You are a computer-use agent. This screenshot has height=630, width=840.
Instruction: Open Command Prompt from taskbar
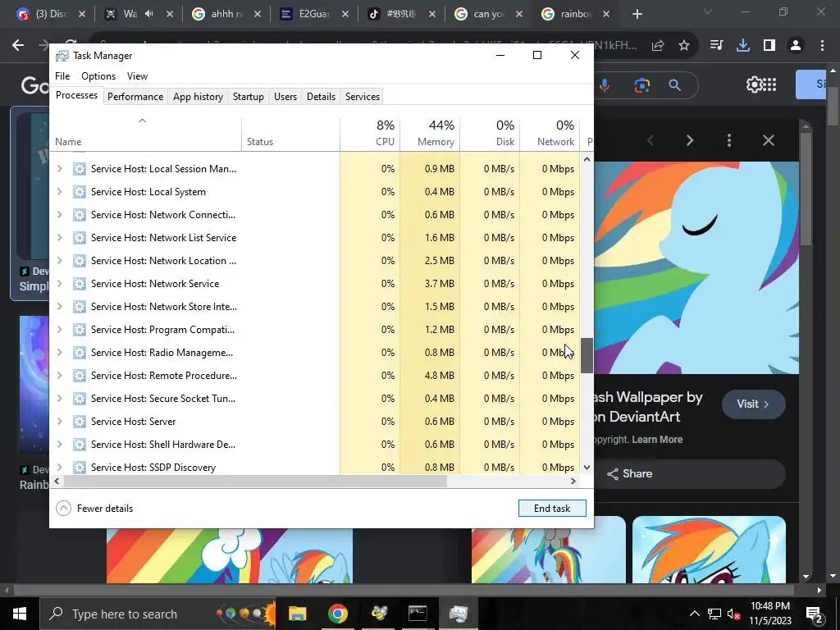(418, 614)
